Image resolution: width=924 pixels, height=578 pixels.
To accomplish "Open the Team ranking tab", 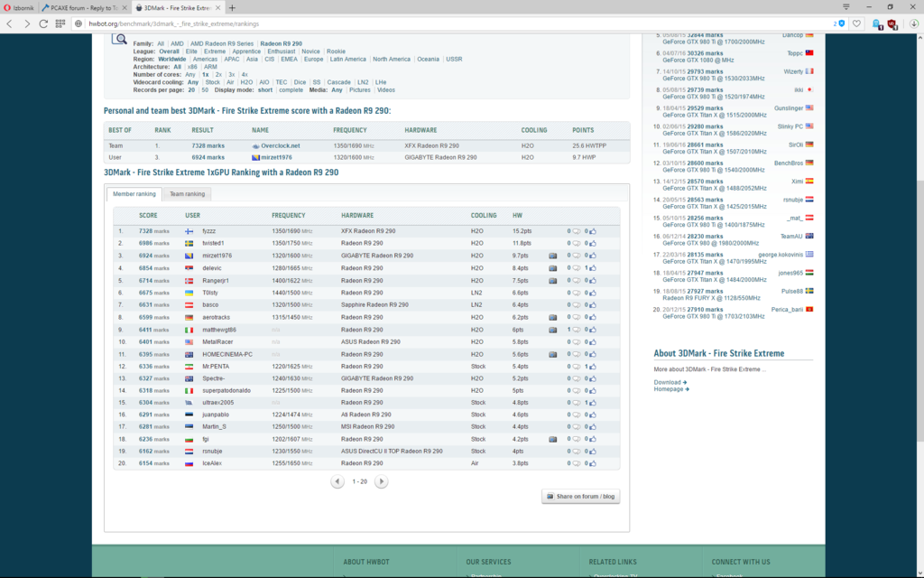I will [188, 194].
